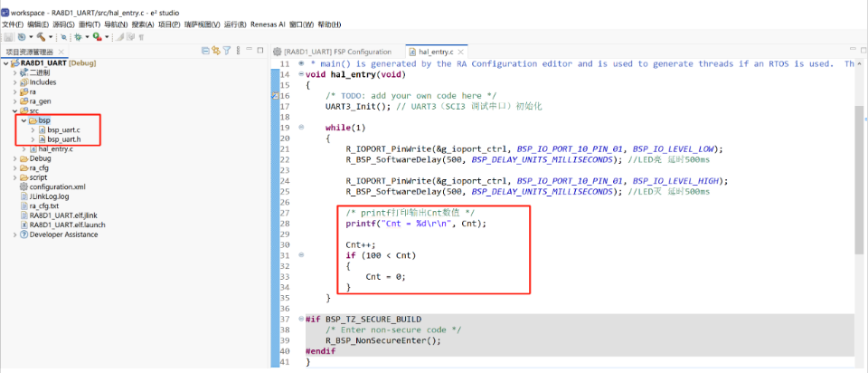Open the 编辑(E) menu
This screenshot has height=373, width=868.
(x=38, y=25)
